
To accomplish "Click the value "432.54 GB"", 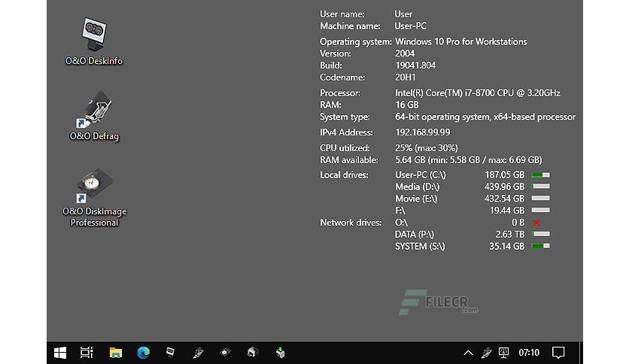I will pyautogui.click(x=504, y=199).
